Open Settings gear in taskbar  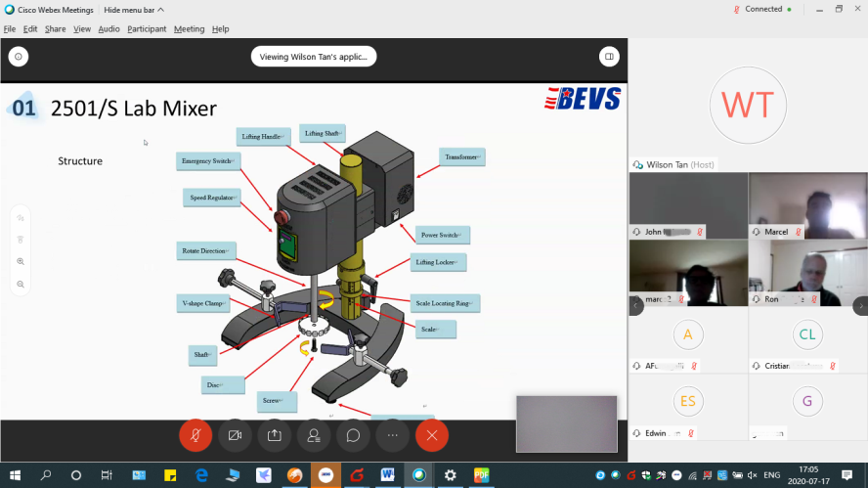450,475
